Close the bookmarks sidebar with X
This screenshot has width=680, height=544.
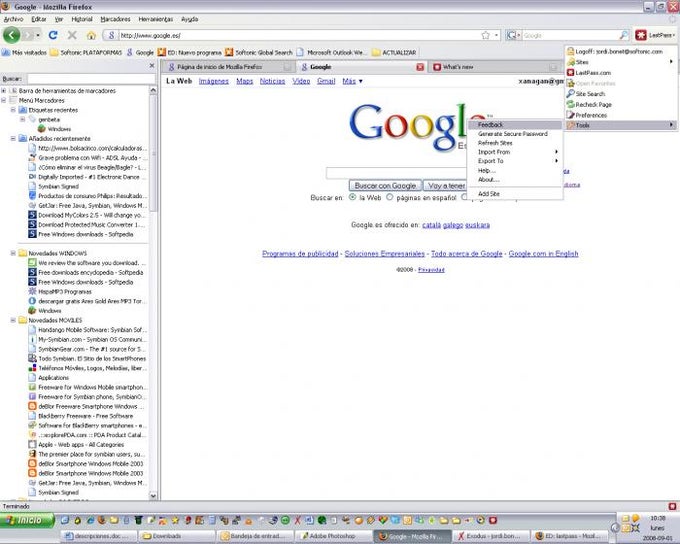[151, 66]
